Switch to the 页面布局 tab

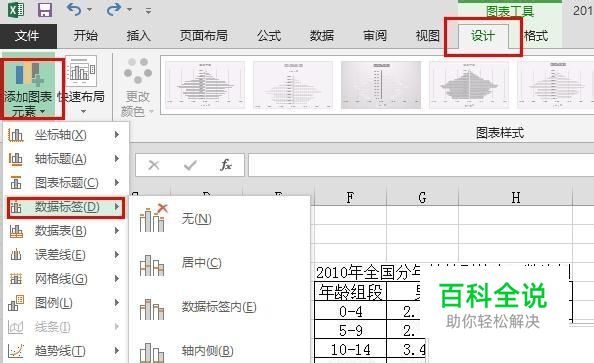click(204, 36)
